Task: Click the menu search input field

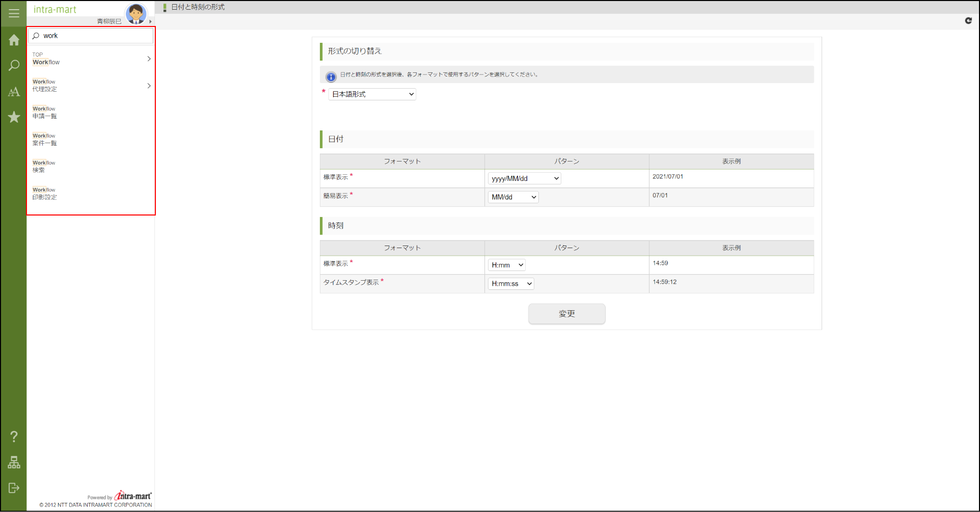Action: 91,36
